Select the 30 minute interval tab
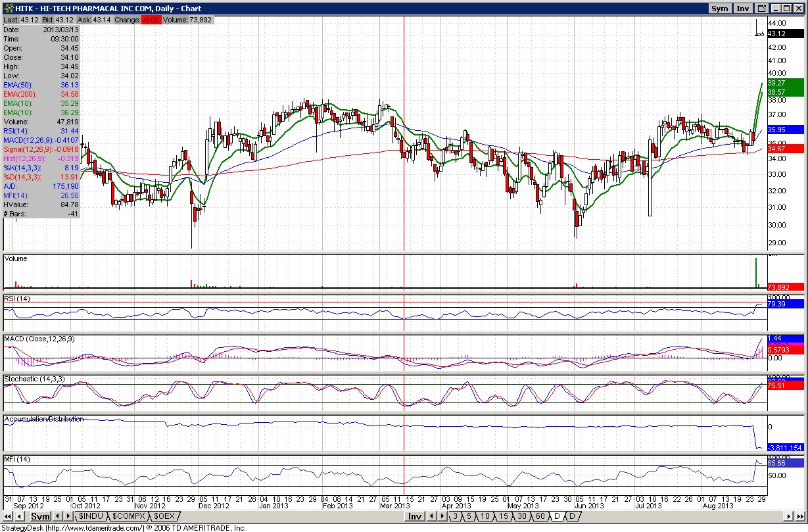 pos(522,516)
